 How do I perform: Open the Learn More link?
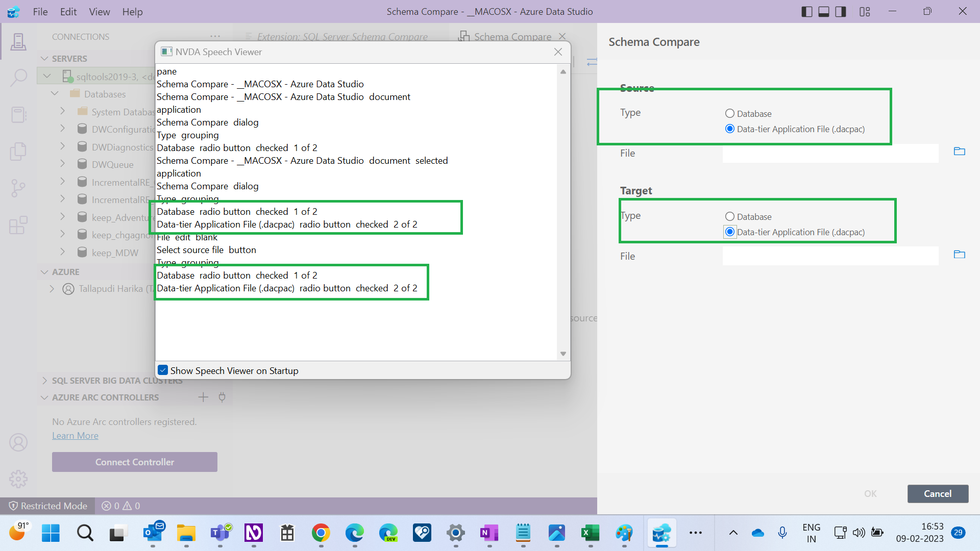(75, 435)
